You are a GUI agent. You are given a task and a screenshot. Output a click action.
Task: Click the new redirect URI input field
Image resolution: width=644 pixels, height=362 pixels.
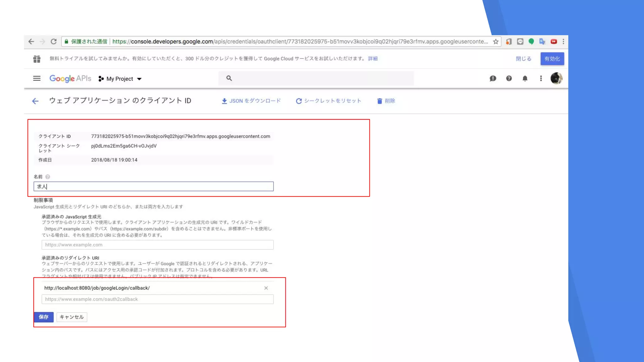[x=157, y=299]
